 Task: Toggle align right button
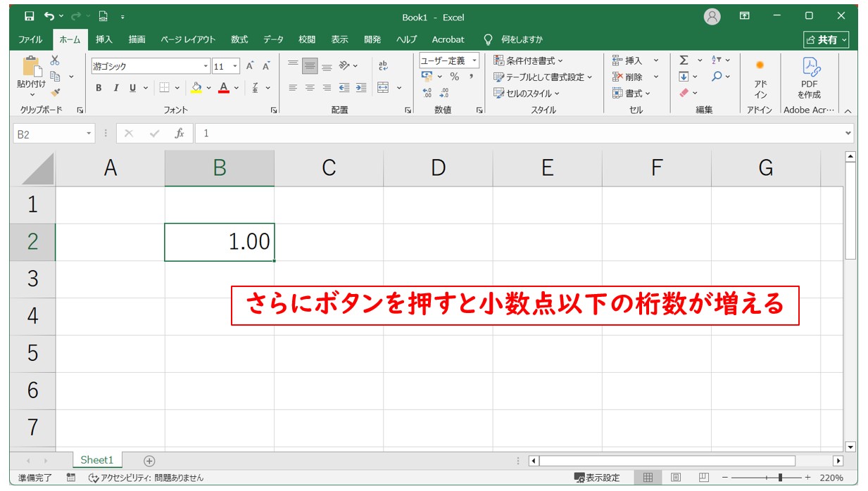pos(327,88)
